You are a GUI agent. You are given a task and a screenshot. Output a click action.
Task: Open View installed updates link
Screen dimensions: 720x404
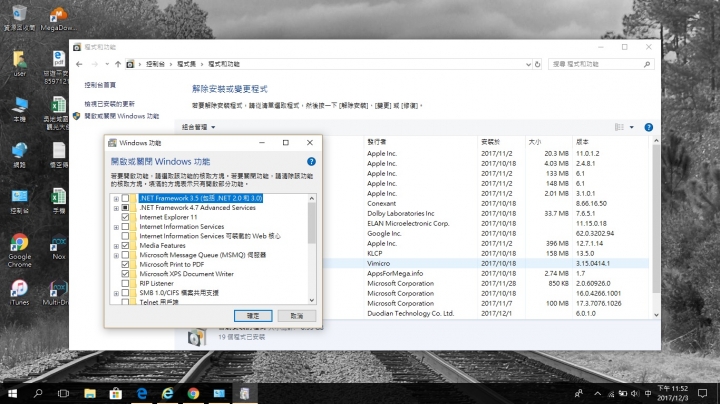pyautogui.click(x=109, y=104)
